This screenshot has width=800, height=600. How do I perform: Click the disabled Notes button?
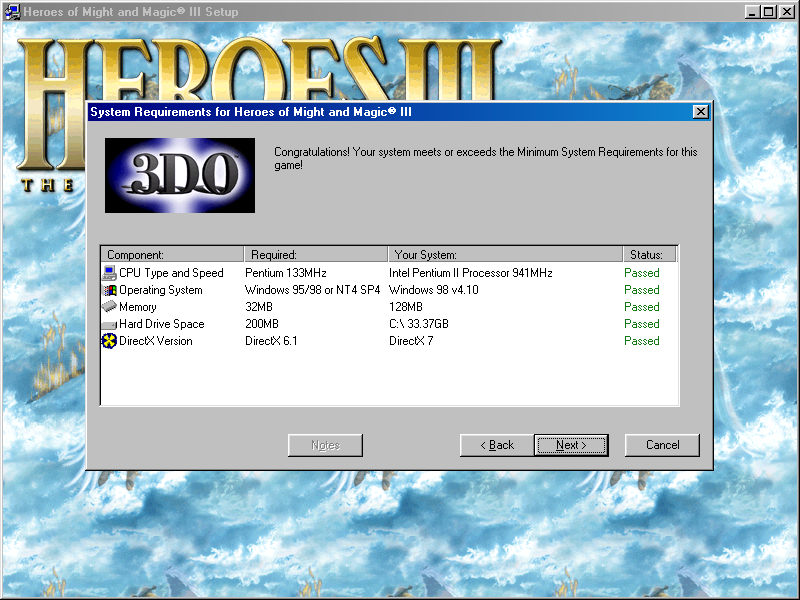click(x=326, y=445)
